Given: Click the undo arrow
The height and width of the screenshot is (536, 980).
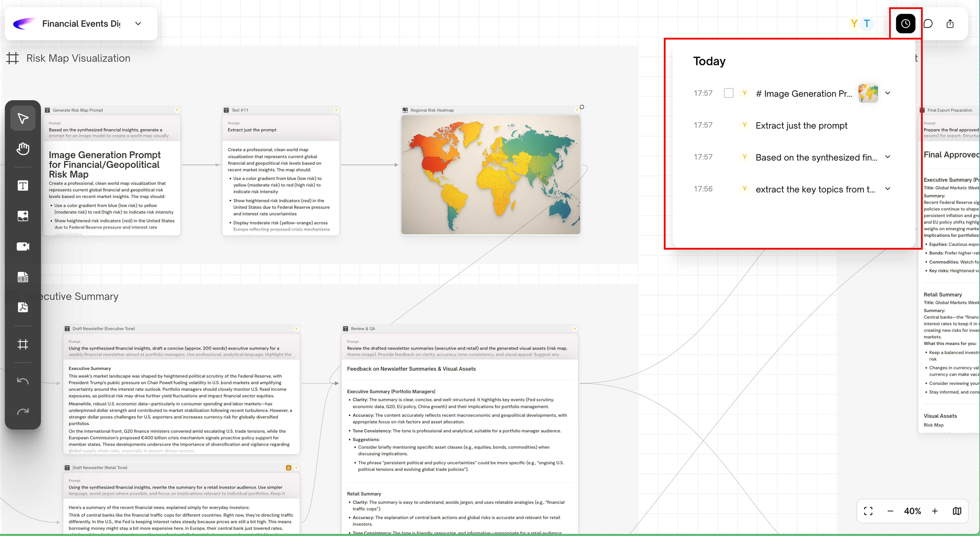Looking at the screenshot, I should click(x=23, y=381).
